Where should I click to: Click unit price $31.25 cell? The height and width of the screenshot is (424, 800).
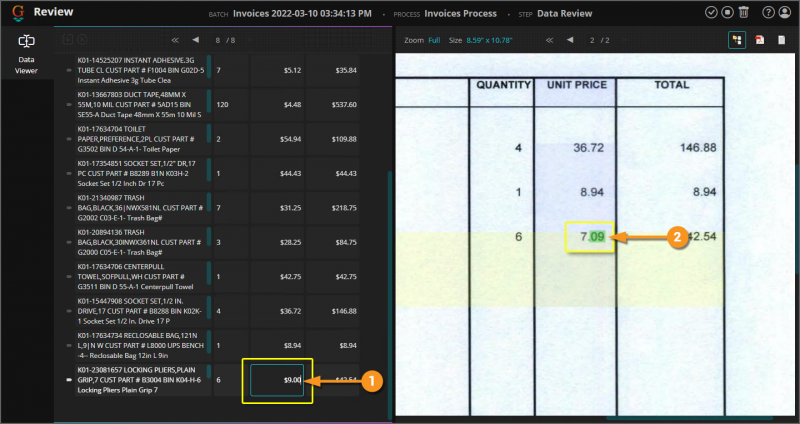(x=277, y=208)
